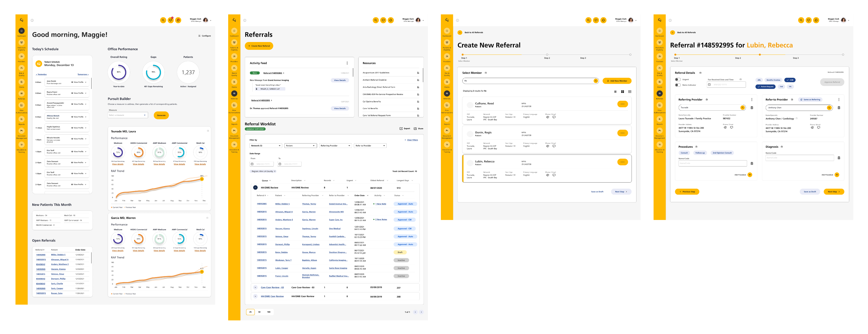Click Export icon in Referral Worklist
The height and width of the screenshot is (334, 868).
click(401, 129)
